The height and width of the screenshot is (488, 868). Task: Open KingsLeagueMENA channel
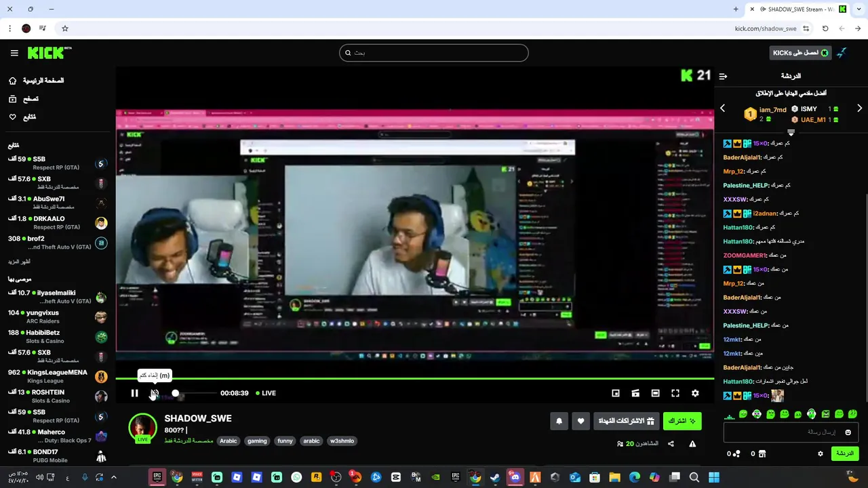pyautogui.click(x=58, y=376)
